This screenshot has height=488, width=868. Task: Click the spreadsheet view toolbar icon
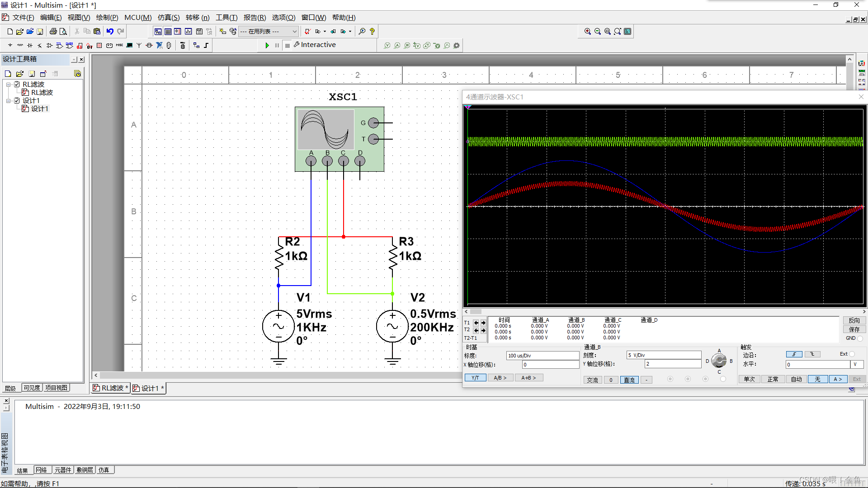pyautogui.click(x=168, y=31)
